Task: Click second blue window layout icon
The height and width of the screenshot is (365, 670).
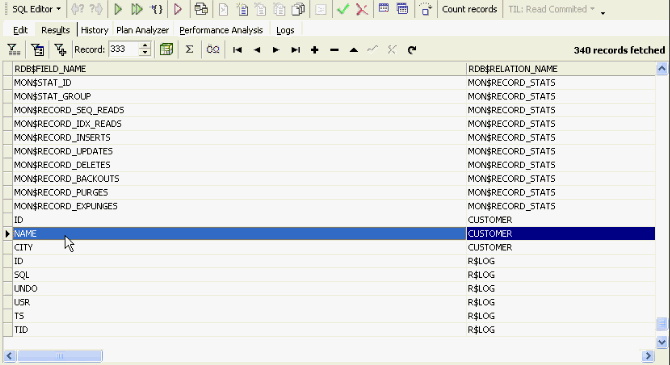Action: point(403,9)
